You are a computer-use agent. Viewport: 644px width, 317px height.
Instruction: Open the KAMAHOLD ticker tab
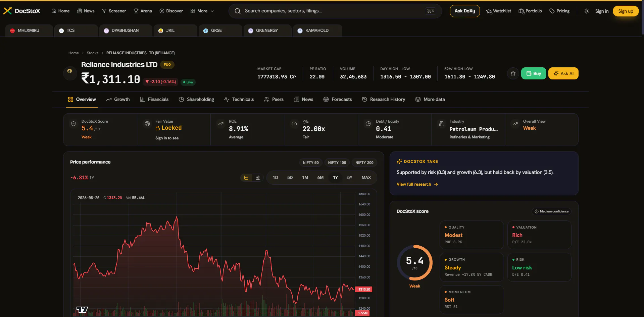click(x=317, y=30)
